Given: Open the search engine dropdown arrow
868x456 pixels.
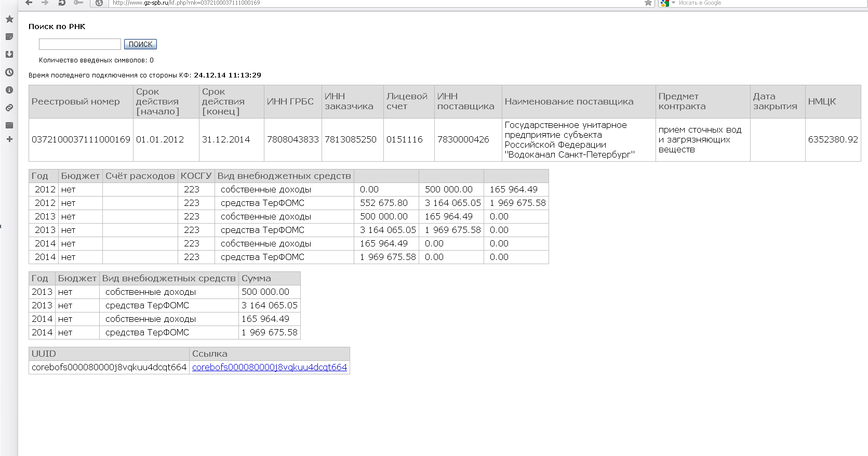Looking at the screenshot, I should pos(673,3).
